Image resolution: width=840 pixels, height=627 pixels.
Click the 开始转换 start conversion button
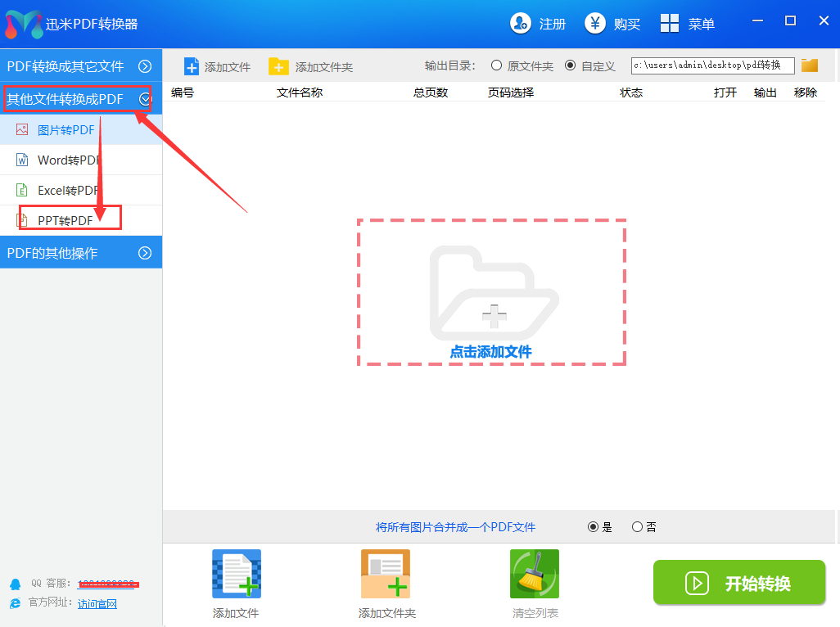tap(738, 583)
